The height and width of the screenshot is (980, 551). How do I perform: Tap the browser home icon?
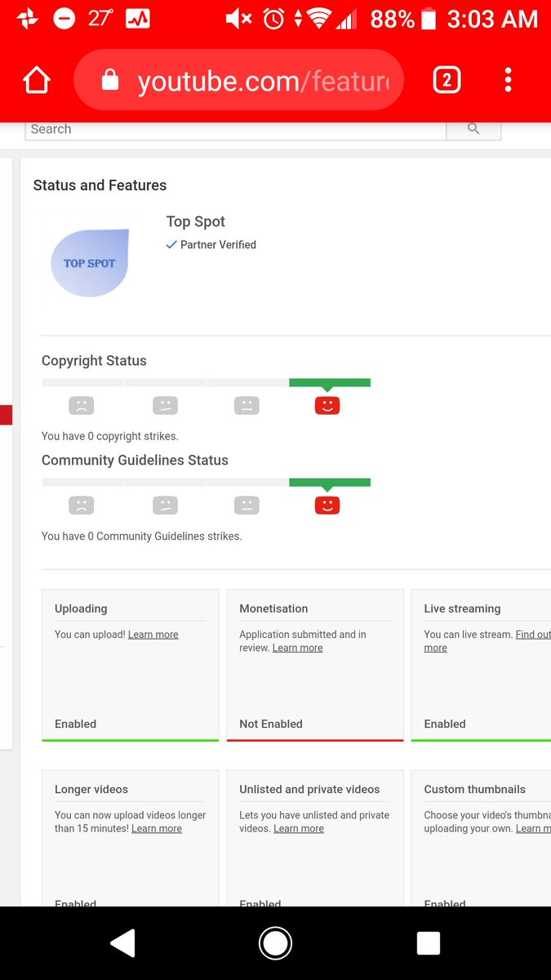(x=37, y=80)
